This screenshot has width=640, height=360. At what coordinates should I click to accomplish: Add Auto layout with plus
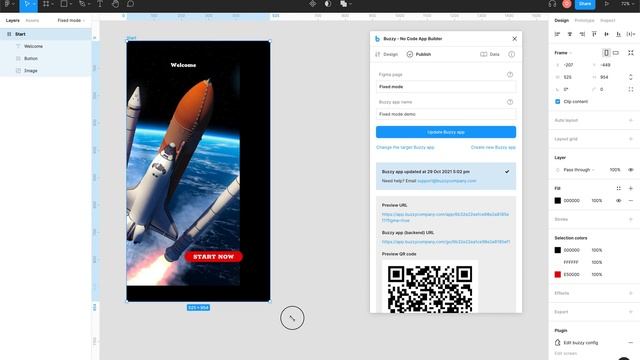631,120
